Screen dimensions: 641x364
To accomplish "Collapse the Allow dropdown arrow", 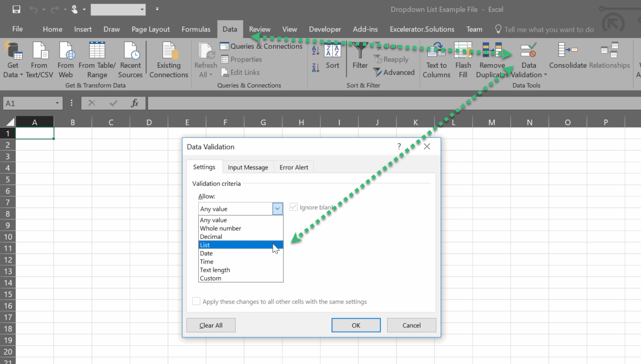I will pos(278,209).
